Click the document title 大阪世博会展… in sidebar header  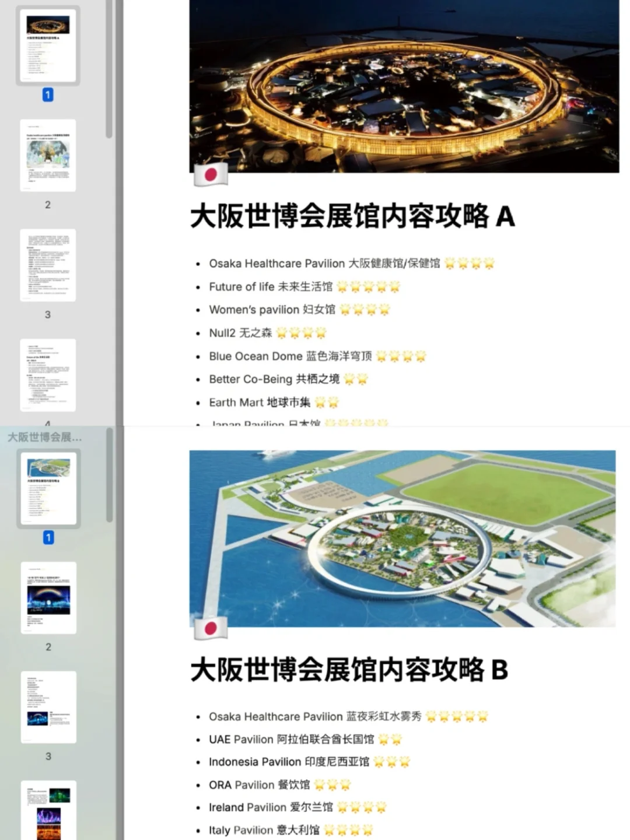[45, 437]
